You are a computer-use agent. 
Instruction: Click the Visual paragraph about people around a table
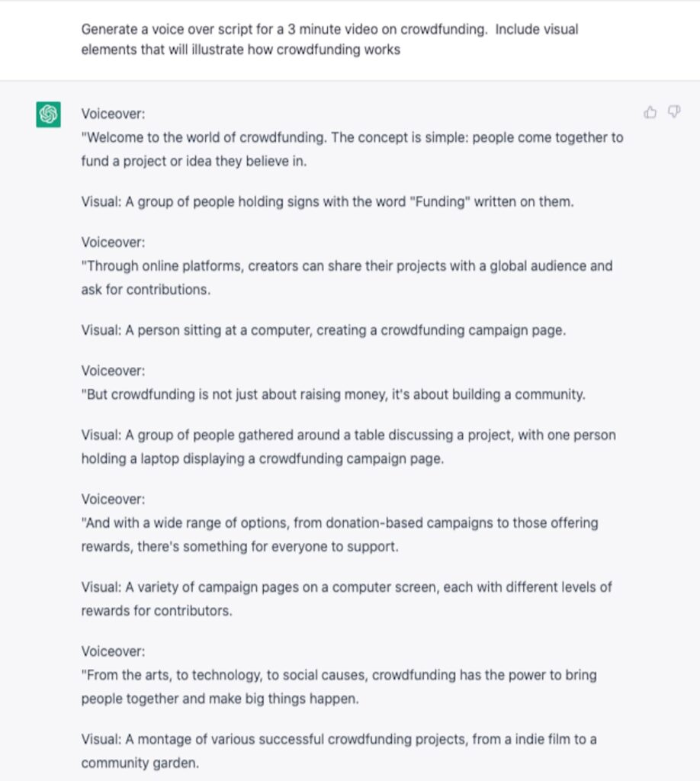(348, 447)
